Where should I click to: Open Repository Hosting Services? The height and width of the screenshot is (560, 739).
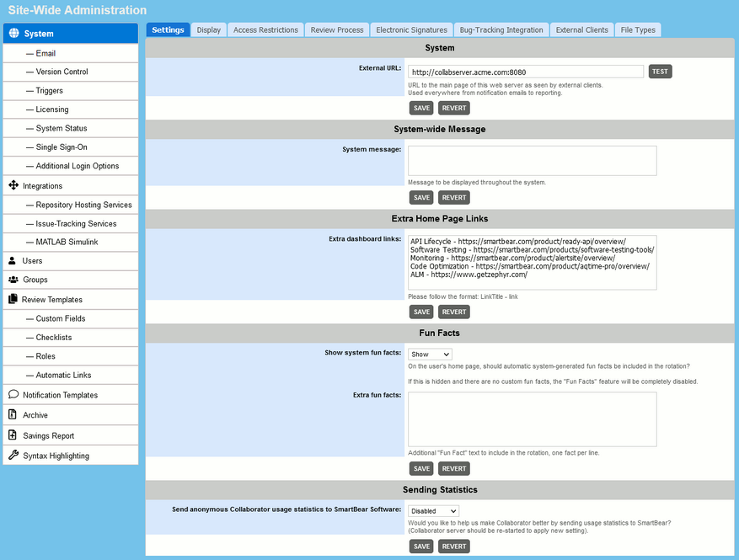pos(71,205)
